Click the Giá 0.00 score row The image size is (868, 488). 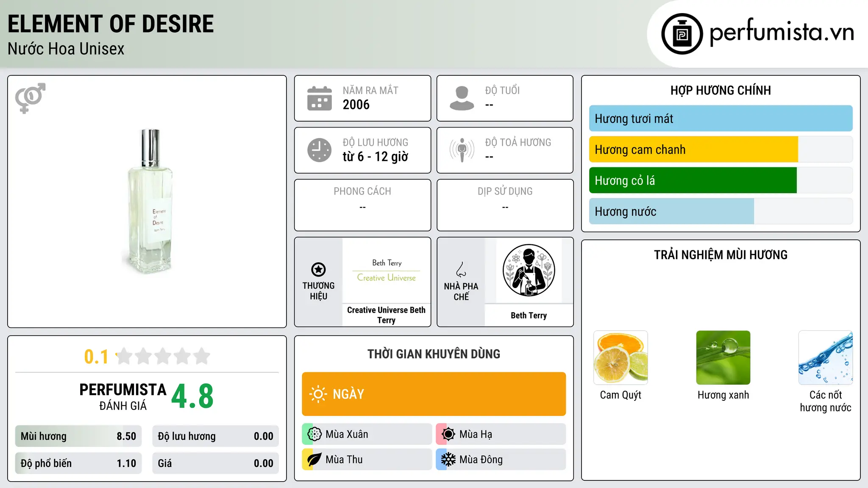(216, 463)
